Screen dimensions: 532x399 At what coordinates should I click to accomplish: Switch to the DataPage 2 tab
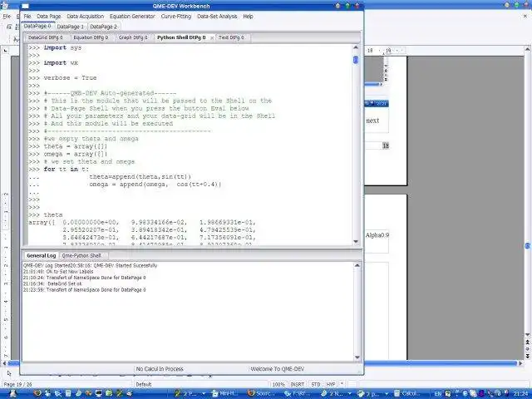[103, 27]
